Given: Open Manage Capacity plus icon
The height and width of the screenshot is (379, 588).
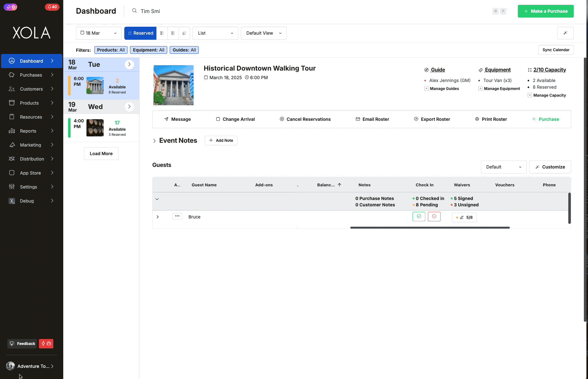Looking at the screenshot, I should (530, 95).
